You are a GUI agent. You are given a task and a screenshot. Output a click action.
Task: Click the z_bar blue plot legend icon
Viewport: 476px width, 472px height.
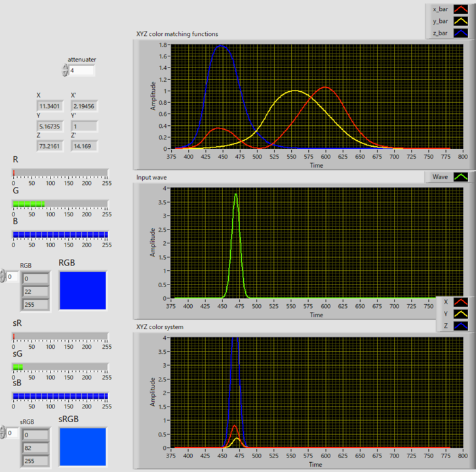click(460, 33)
